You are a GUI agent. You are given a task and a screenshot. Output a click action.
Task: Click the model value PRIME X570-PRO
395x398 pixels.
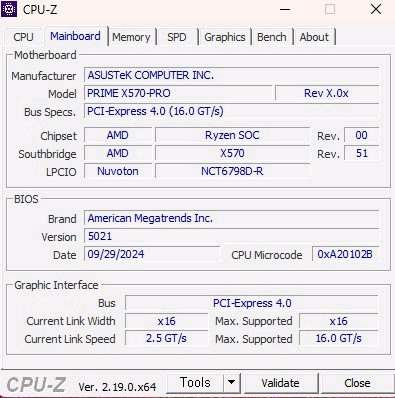click(178, 93)
